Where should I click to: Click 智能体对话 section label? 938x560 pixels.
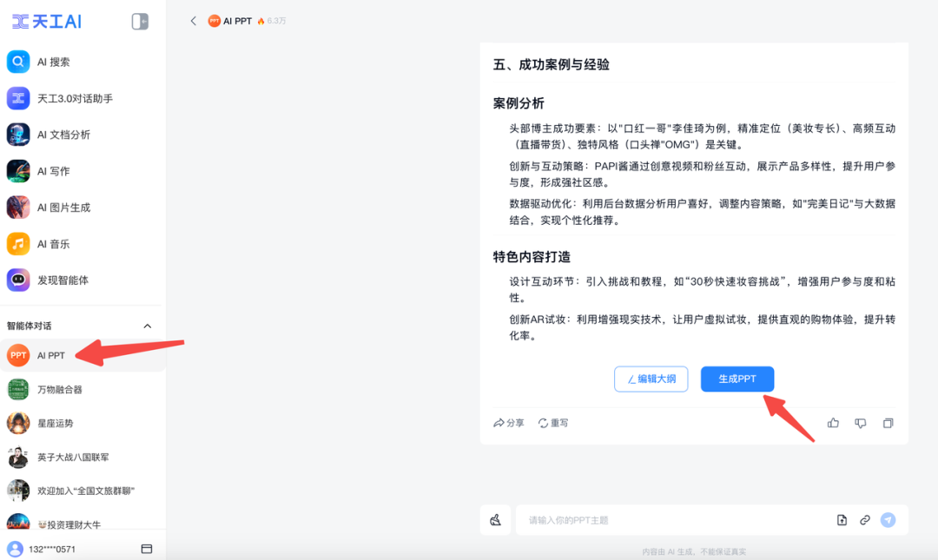point(29,326)
